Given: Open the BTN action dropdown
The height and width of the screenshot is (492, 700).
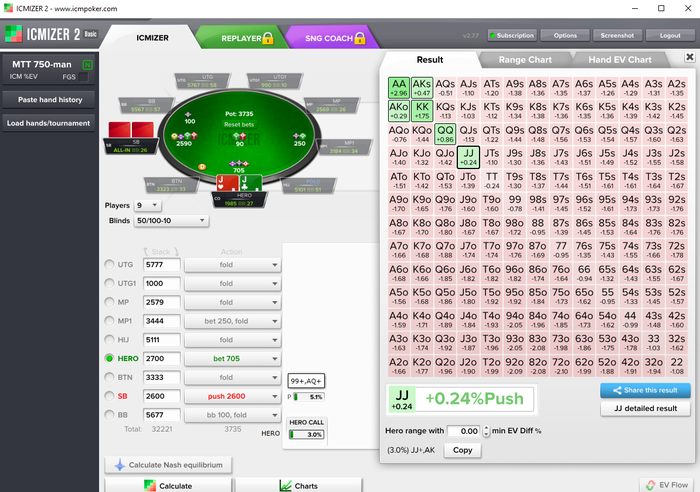Looking at the screenshot, I should [x=233, y=377].
